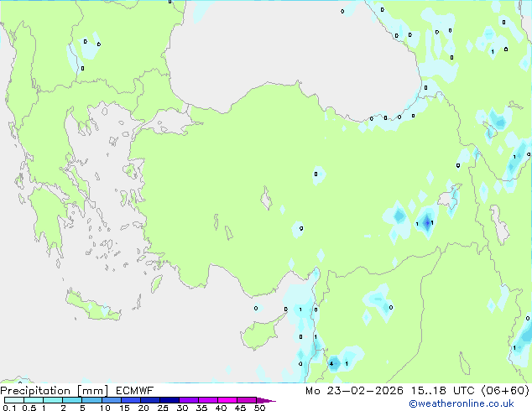Select the 0.5–1 mm legend color swatch

click(x=34, y=400)
